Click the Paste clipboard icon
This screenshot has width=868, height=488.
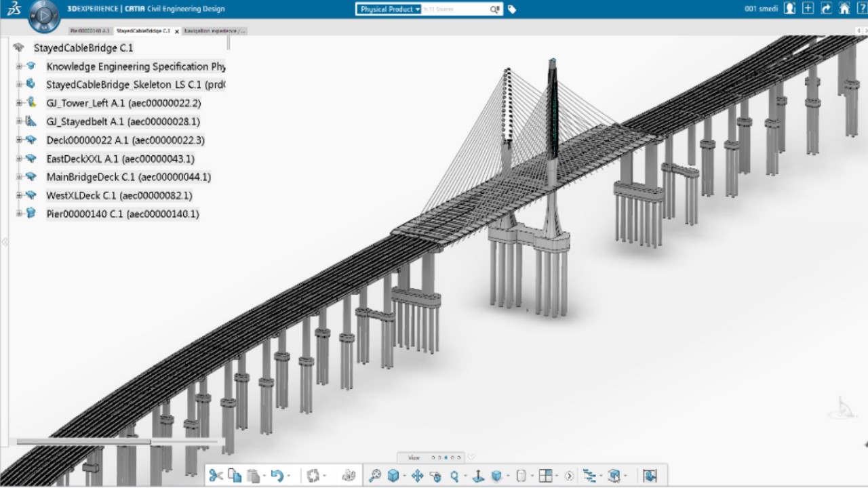253,476
